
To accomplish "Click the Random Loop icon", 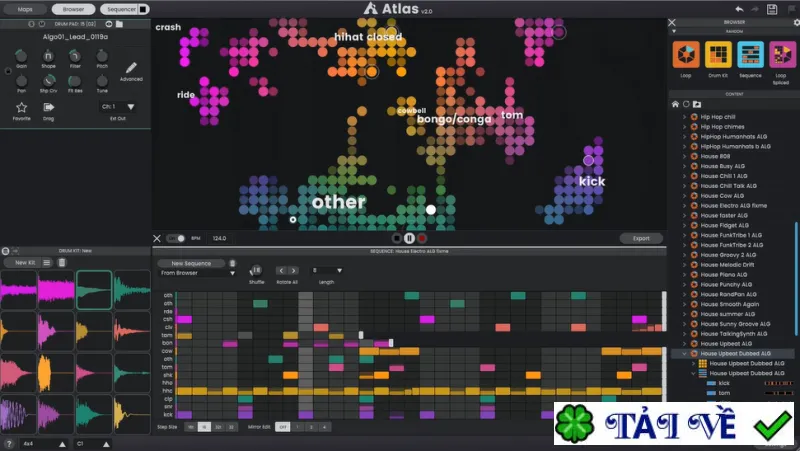I will pos(686,55).
